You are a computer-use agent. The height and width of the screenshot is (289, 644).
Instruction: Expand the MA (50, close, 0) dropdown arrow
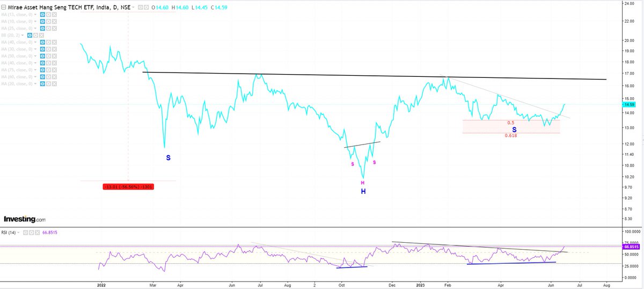(35, 56)
